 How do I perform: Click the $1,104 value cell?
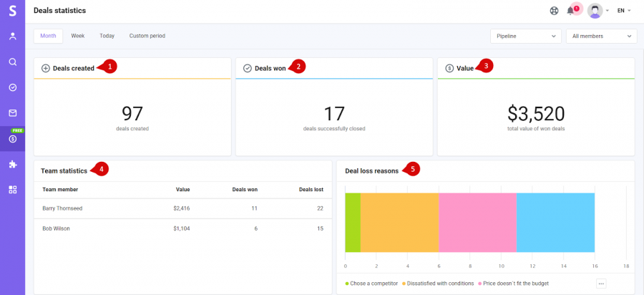182,228
